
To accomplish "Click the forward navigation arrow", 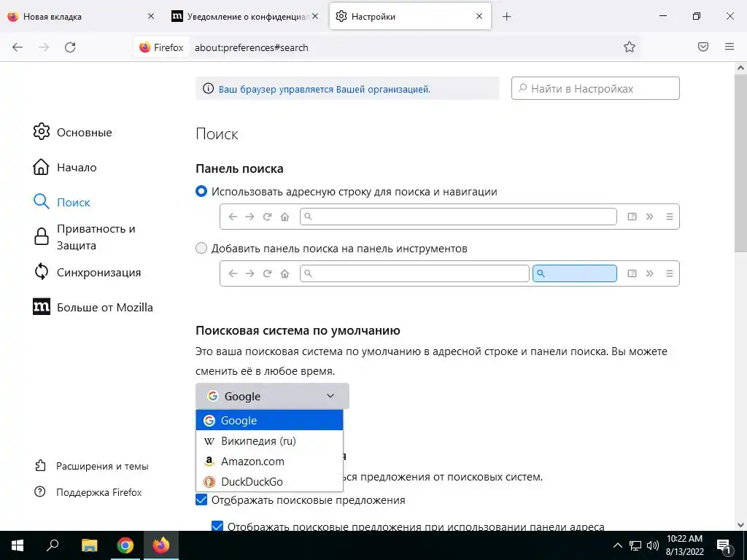I will (44, 47).
